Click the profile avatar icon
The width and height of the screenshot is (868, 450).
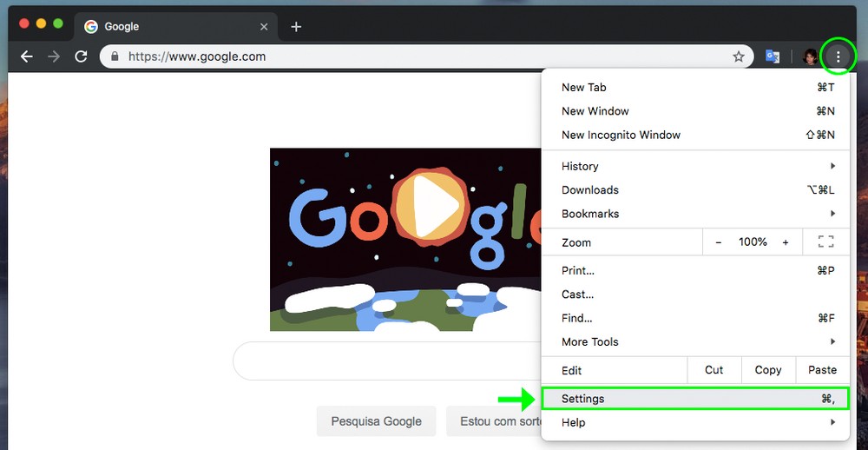811,56
